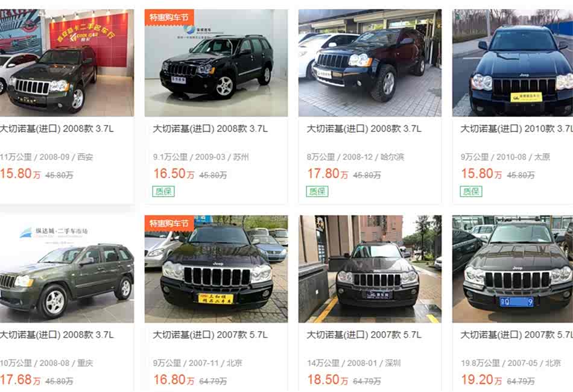This screenshot has height=392, width=573.
Task: Click the 18.50万 price text
Action: 328,379
